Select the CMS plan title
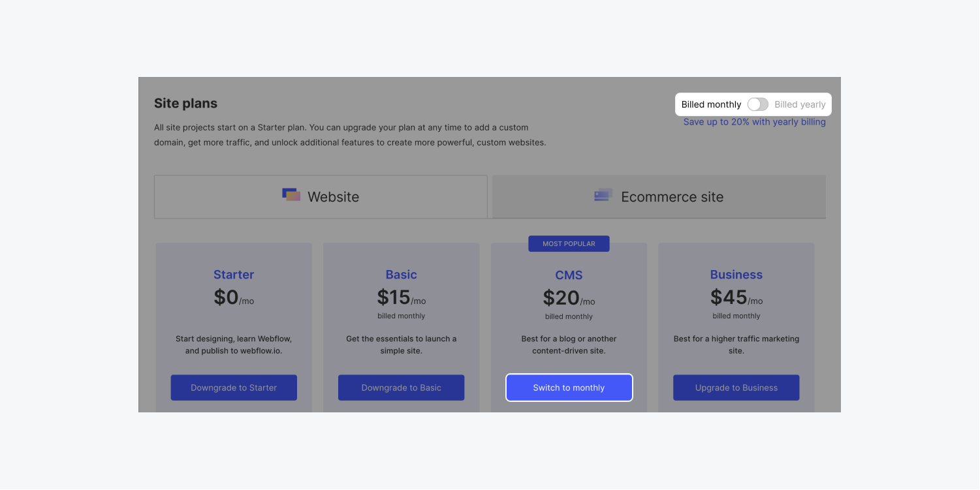The height and width of the screenshot is (490, 980). tap(569, 275)
